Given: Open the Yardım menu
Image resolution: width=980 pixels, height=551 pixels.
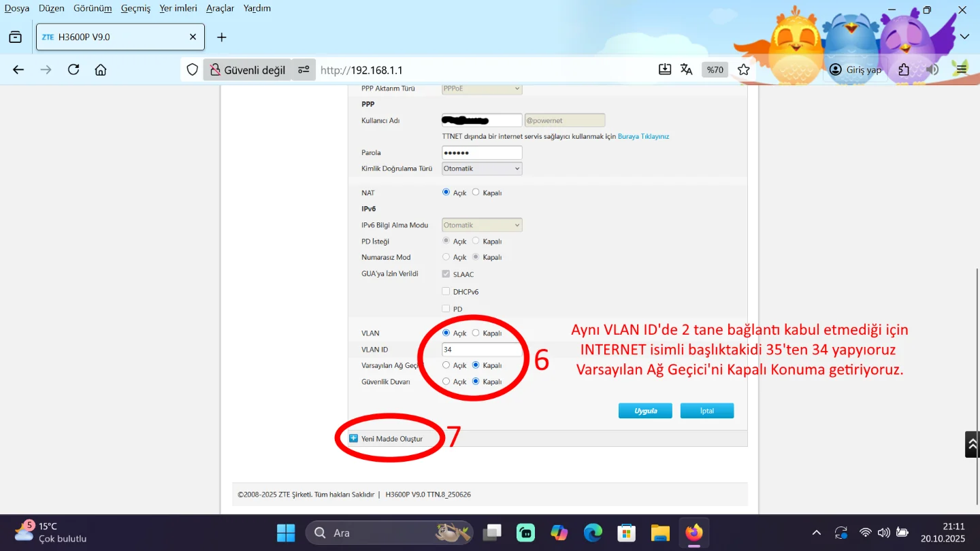Looking at the screenshot, I should (257, 8).
